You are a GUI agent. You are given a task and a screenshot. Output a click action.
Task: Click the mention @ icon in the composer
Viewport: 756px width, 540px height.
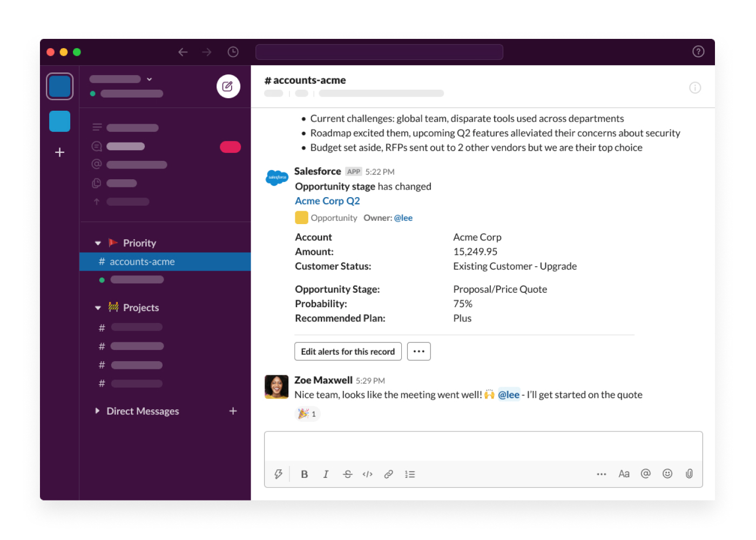646,474
